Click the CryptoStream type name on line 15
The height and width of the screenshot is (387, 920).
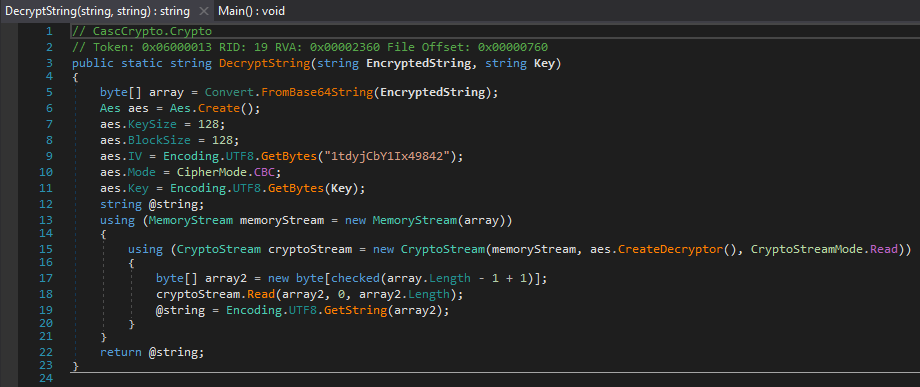pyautogui.click(x=219, y=249)
